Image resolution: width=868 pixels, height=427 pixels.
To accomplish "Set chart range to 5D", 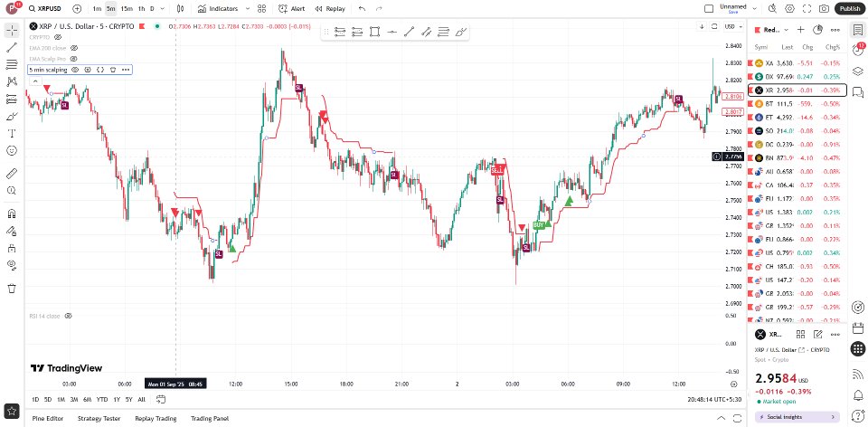I will click(x=48, y=399).
